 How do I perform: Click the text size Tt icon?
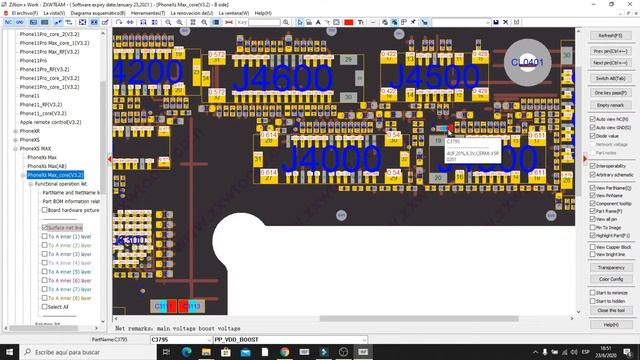tap(361, 22)
